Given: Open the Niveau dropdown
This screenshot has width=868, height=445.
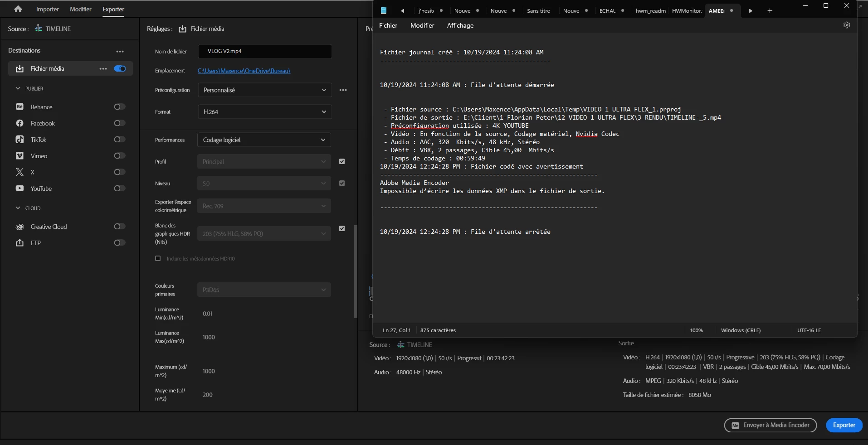Looking at the screenshot, I should (264, 184).
